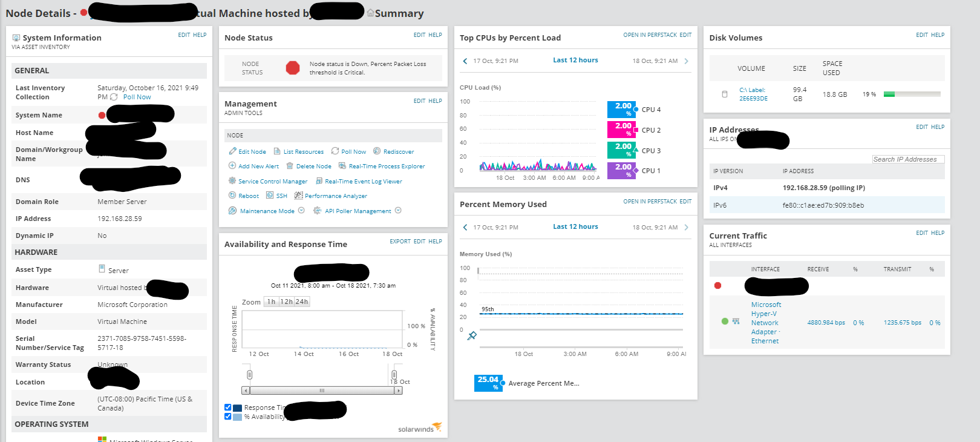980x442 pixels.
Task: Click the availability chart range slider bar
Action: [x=322, y=391]
